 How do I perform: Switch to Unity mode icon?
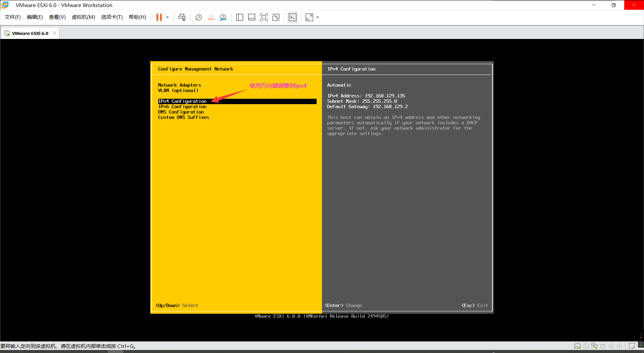pyautogui.click(x=276, y=17)
